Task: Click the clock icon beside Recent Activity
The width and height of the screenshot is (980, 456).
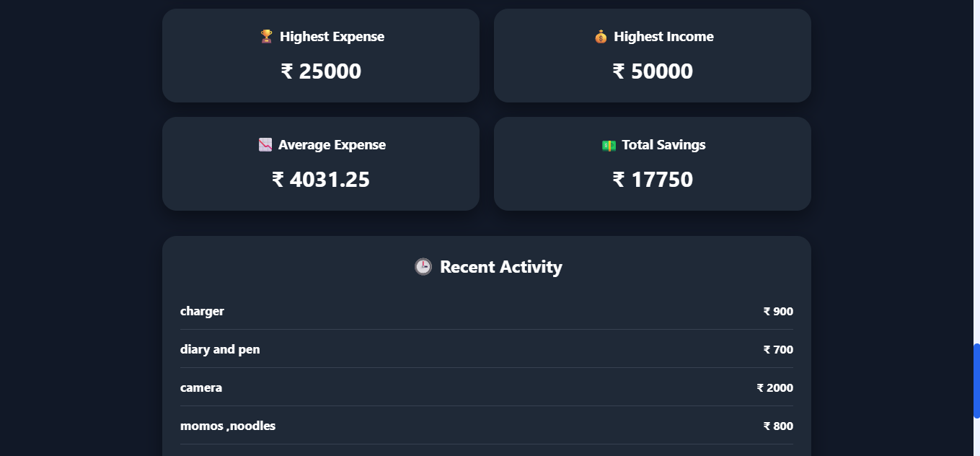Action: pyautogui.click(x=423, y=267)
